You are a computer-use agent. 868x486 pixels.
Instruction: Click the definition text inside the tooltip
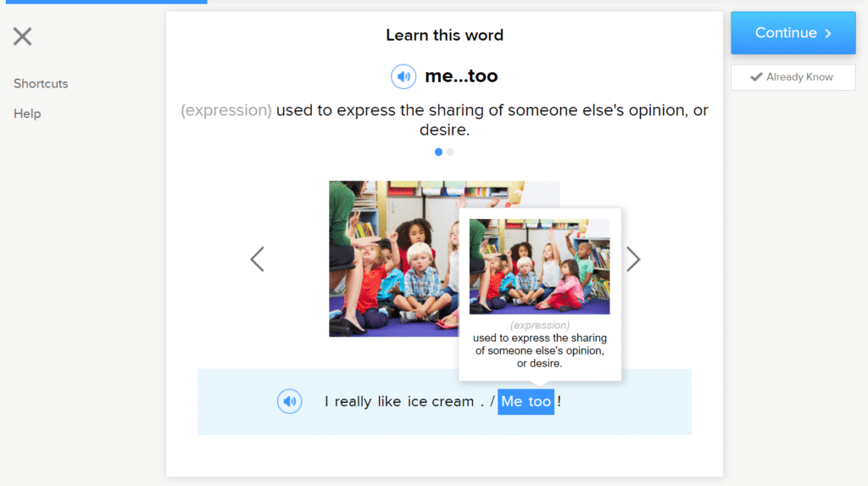(539, 350)
